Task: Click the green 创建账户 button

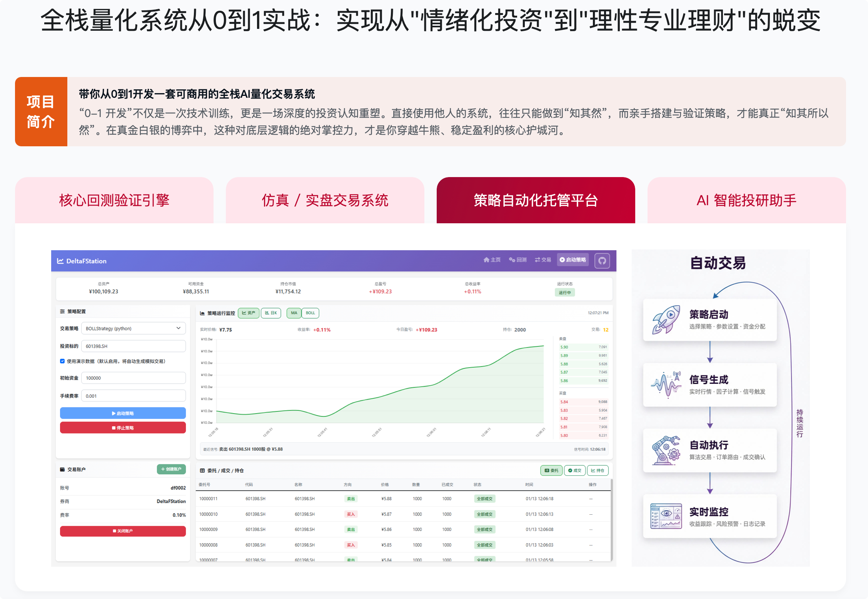Action: [x=171, y=469]
